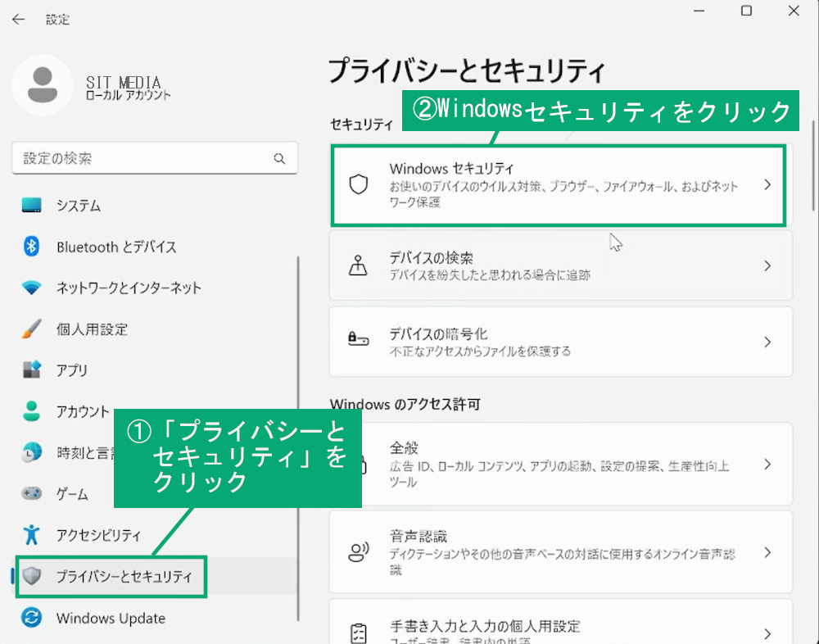The width and height of the screenshot is (819, 644).
Task: Open 音声認識 settings row
Action: [560, 552]
